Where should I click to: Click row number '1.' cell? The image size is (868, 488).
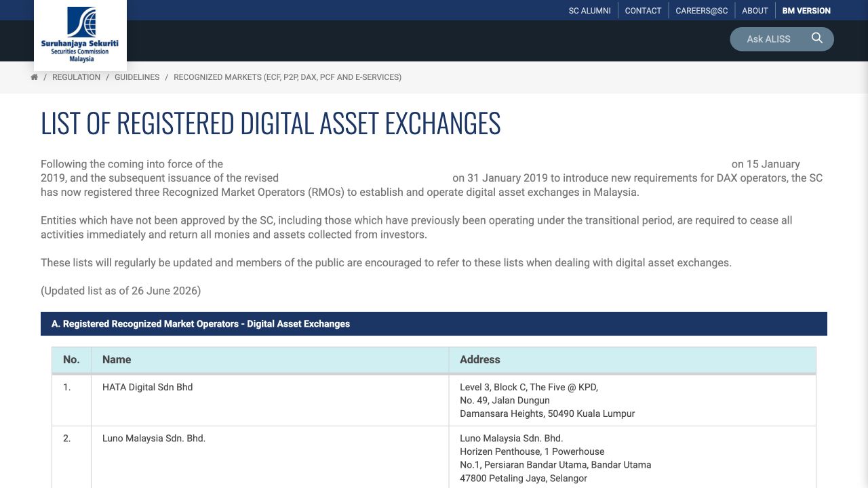71,401
